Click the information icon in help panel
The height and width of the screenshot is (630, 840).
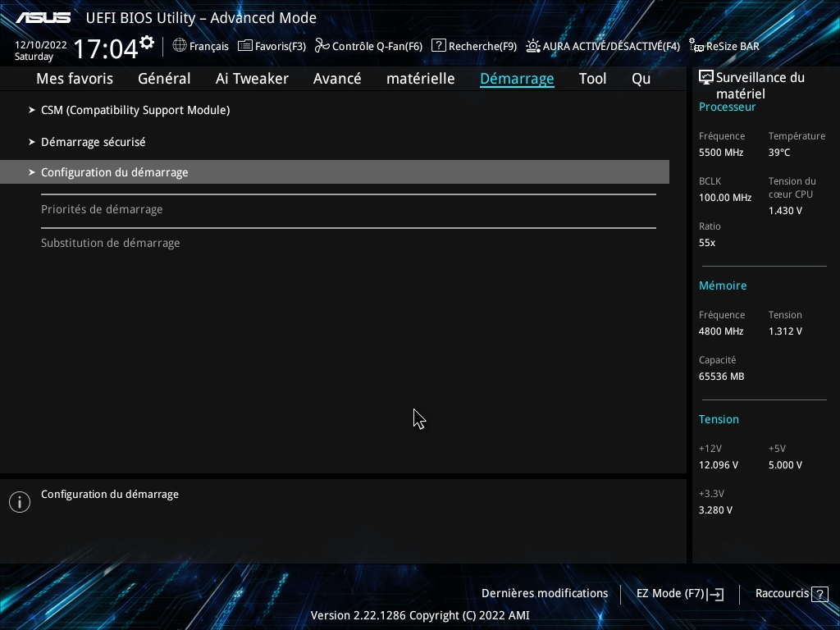click(20, 502)
